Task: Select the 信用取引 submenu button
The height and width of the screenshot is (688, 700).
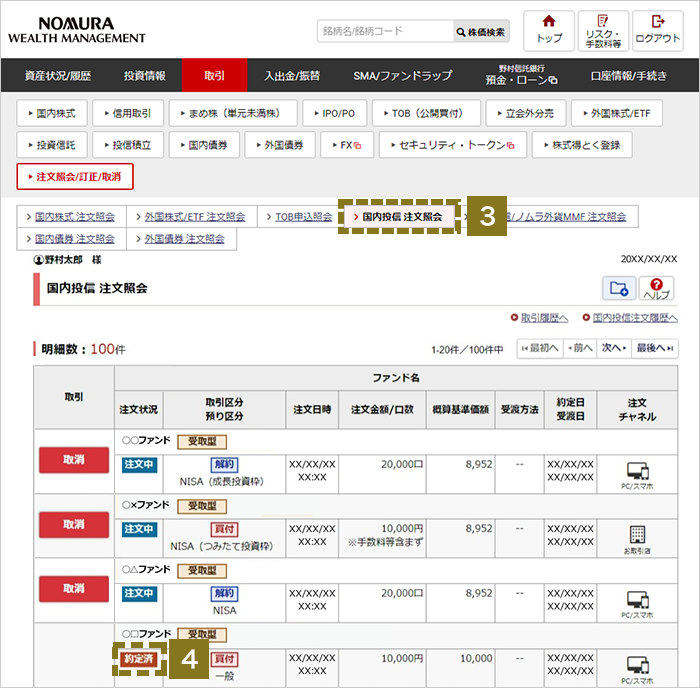Action: (128, 113)
